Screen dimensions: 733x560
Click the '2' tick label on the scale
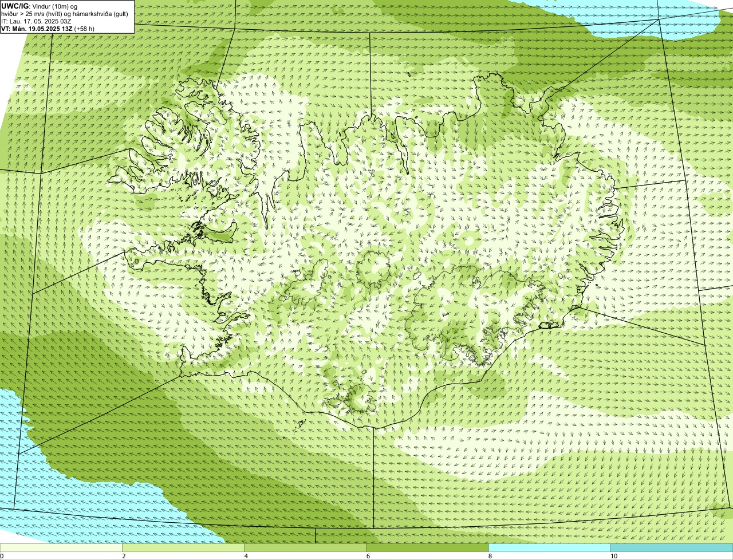[x=124, y=556]
